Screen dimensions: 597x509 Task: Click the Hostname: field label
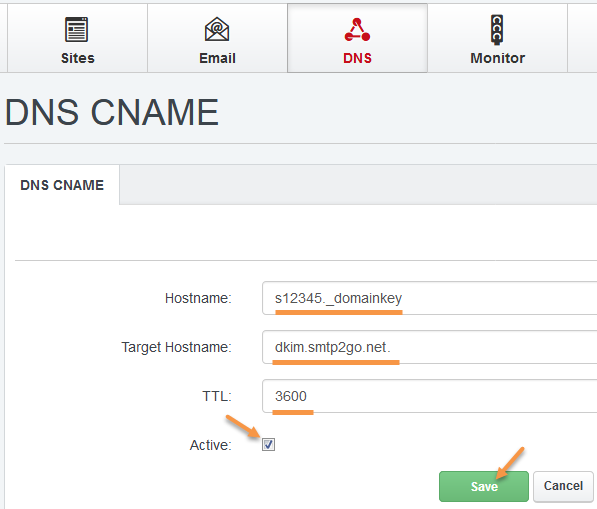click(198, 298)
